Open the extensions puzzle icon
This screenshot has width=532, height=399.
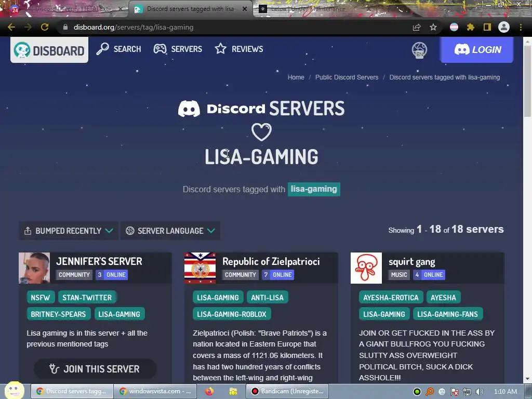(470, 27)
